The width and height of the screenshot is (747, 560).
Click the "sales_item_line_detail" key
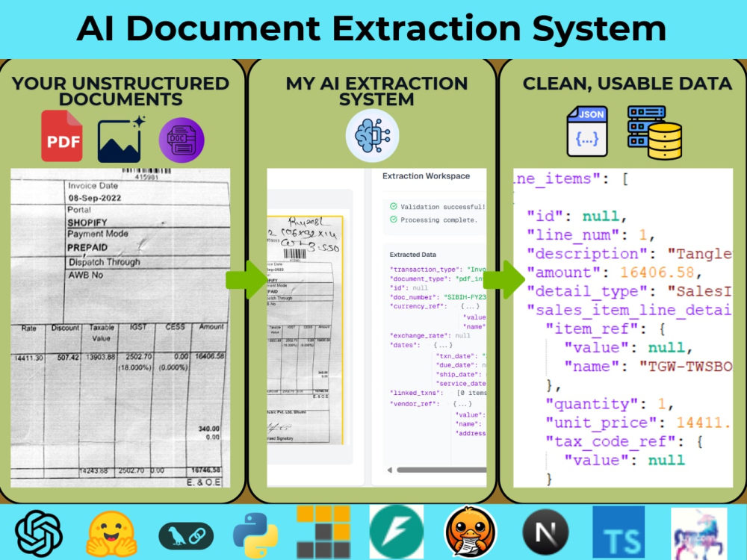pos(629,310)
